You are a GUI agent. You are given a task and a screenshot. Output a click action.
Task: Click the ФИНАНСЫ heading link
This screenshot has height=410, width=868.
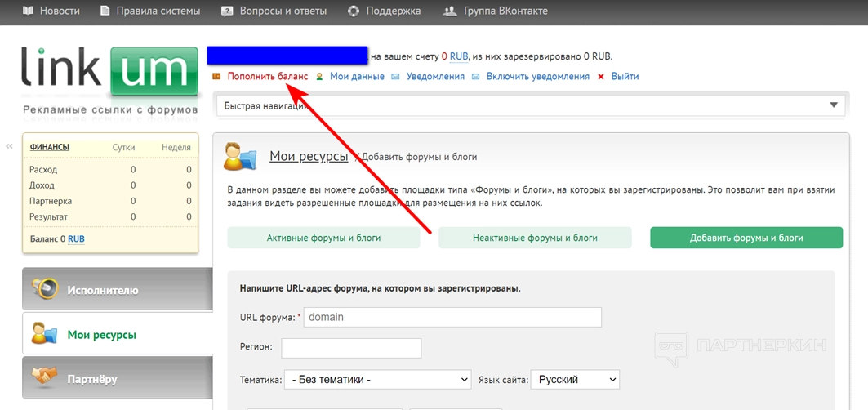pyautogui.click(x=49, y=147)
